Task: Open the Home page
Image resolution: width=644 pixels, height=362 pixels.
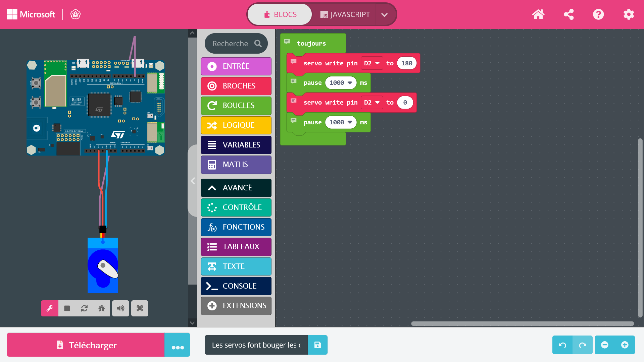Action: (x=538, y=14)
